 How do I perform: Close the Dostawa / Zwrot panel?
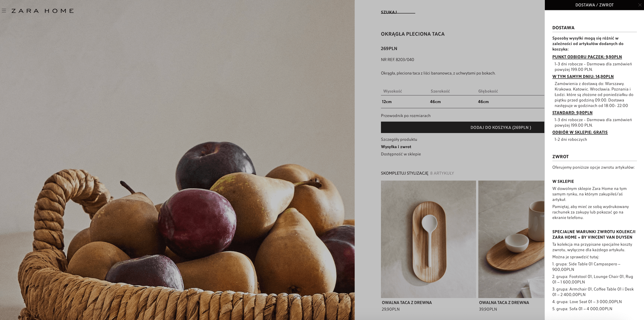640,5
